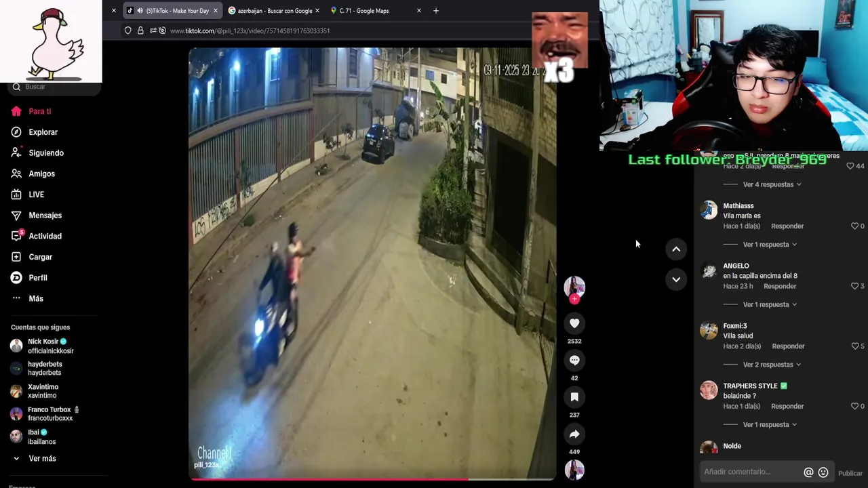This screenshot has width=868, height=488.
Task: Insert mention with @ icon
Action: point(808,472)
